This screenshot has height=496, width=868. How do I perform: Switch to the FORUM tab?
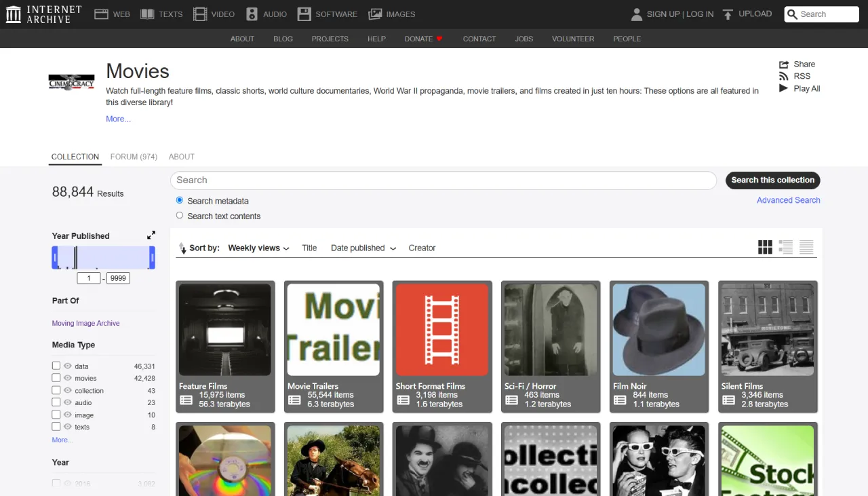point(134,157)
